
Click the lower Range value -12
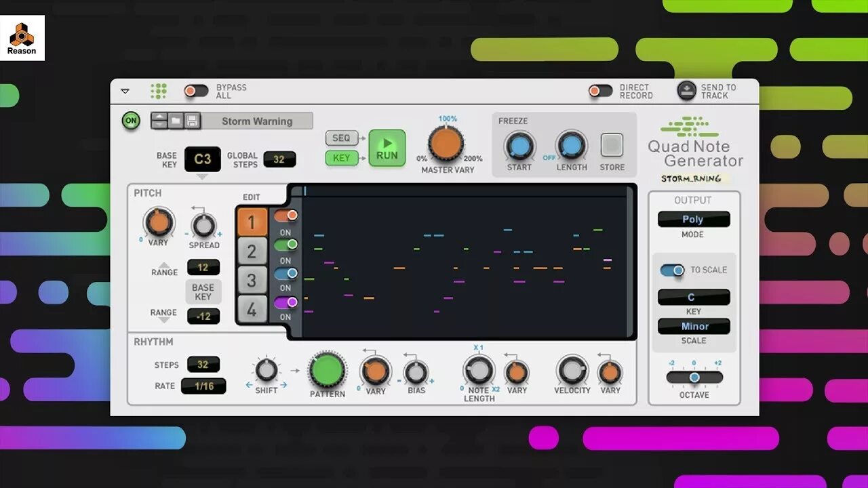tap(203, 316)
